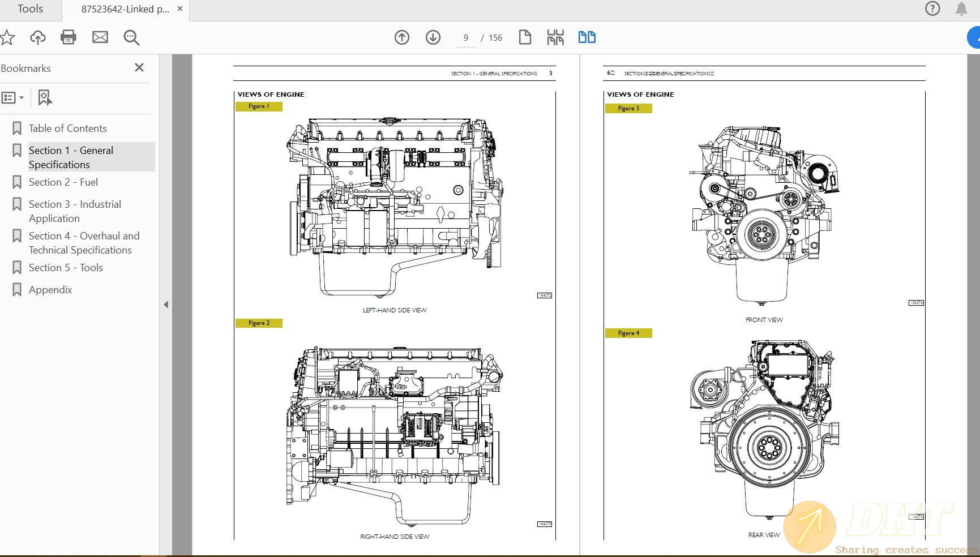Click the single page view icon
The height and width of the screenshot is (557, 980).
[x=525, y=37]
